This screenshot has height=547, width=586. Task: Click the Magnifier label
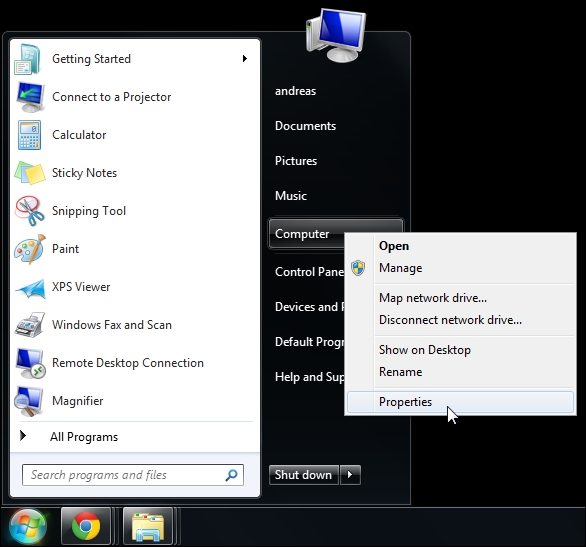pos(78,401)
